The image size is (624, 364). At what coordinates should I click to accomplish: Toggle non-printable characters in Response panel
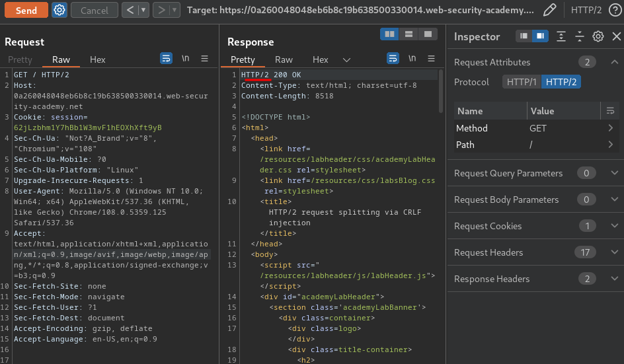pyautogui.click(x=412, y=59)
